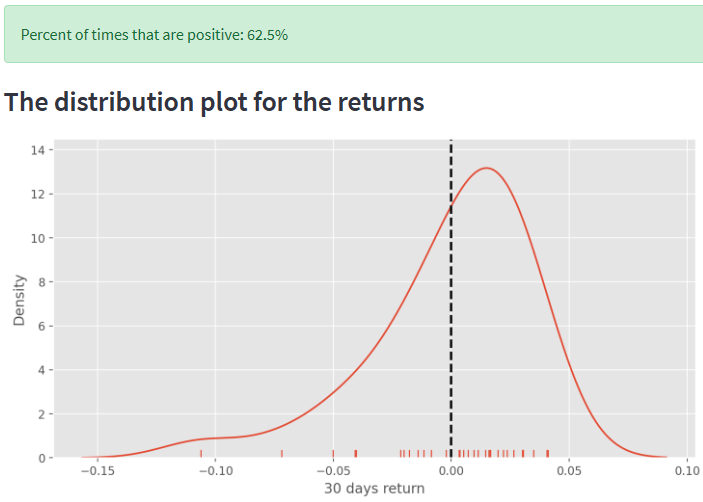Click the peak of the red density curve

click(487, 168)
